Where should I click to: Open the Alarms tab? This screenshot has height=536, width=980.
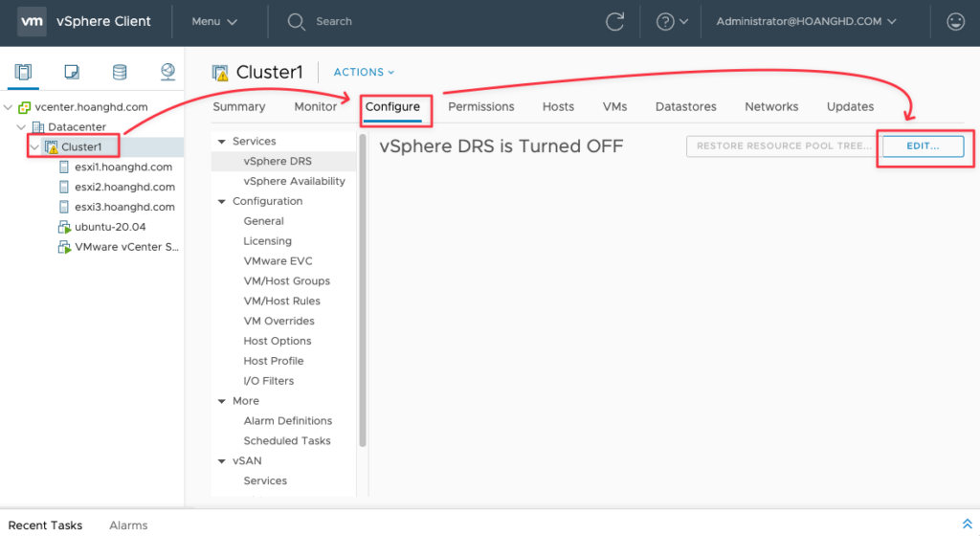128,525
